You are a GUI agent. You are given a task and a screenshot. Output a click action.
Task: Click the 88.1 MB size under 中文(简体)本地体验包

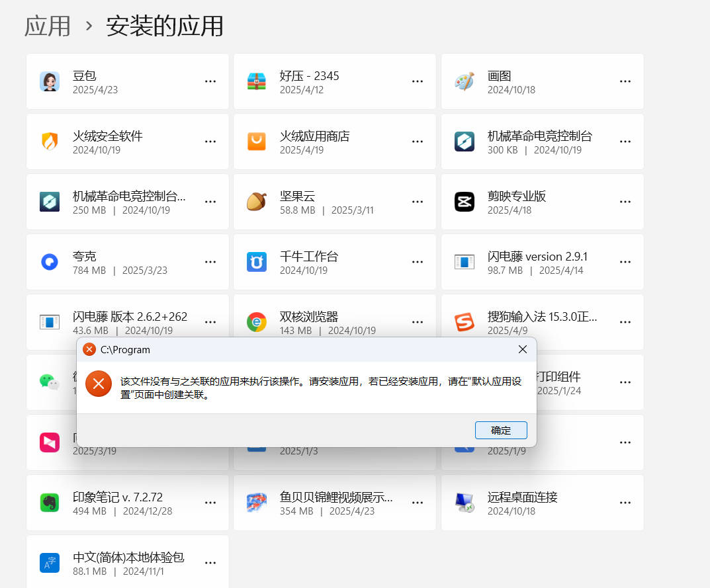89,571
